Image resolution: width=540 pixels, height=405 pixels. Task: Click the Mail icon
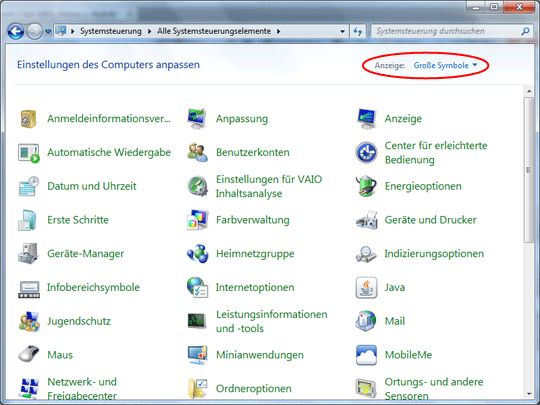366,321
